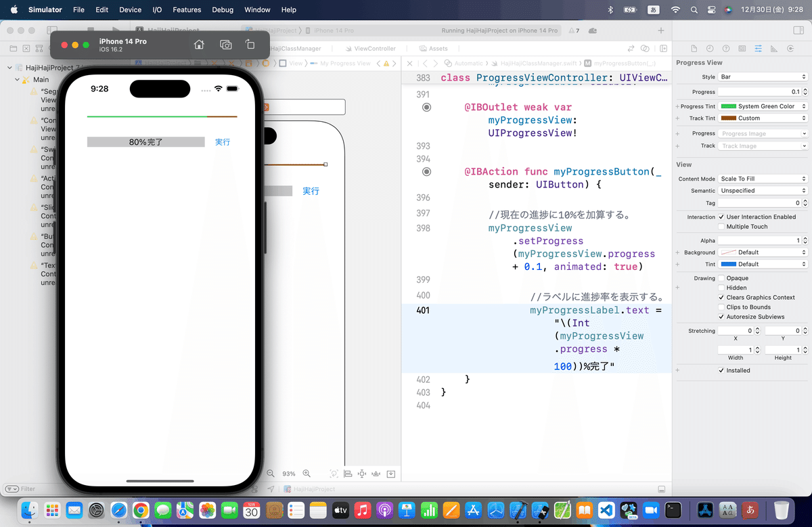Screen dimensions: 812x527
Task: Switch to the Assets editor tab
Action: pyautogui.click(x=434, y=49)
